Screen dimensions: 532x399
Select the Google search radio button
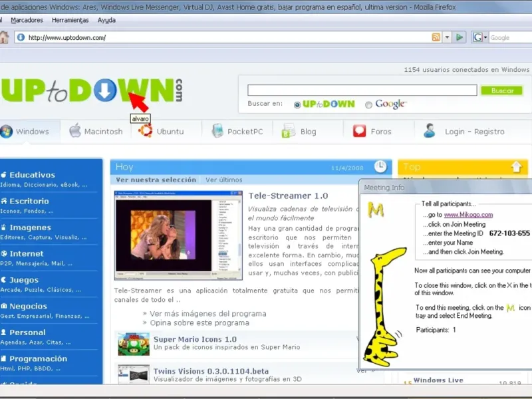(368, 105)
